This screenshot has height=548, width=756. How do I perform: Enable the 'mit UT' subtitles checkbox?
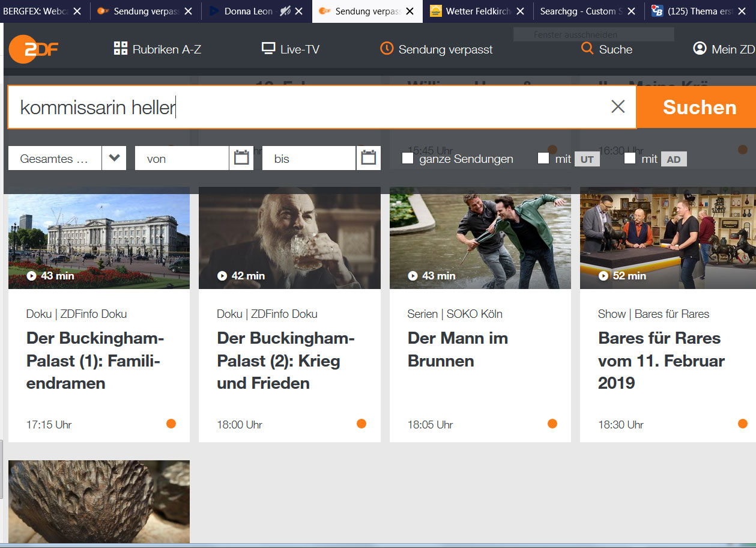click(543, 159)
